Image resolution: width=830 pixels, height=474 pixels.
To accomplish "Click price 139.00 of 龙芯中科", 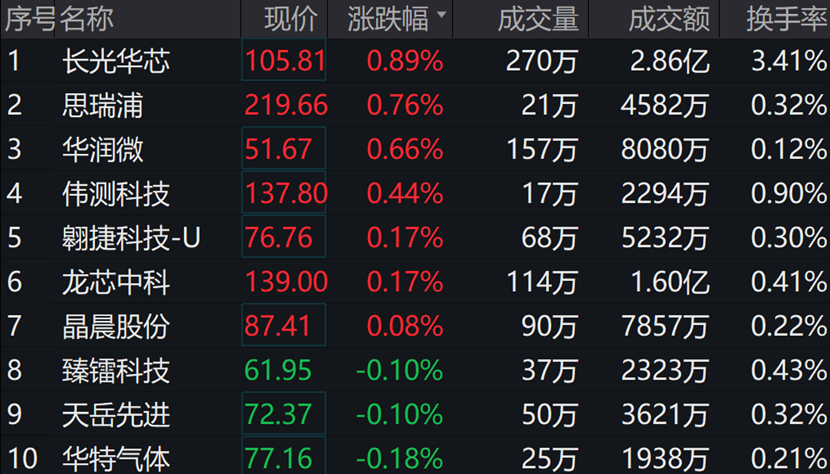I will (x=286, y=282).
